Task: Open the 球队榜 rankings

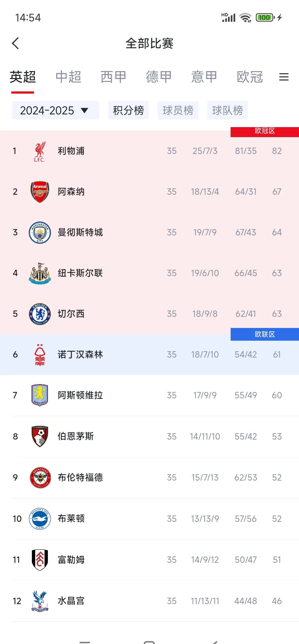Action: click(228, 110)
